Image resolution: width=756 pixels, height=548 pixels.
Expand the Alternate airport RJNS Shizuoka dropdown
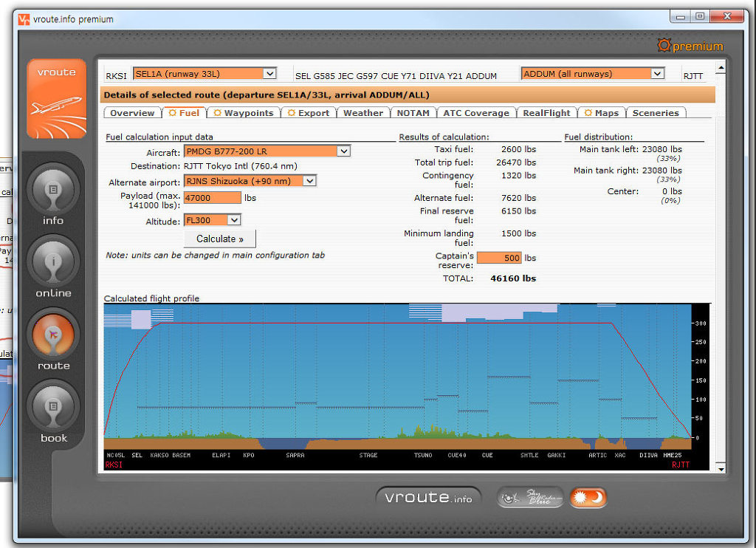click(250, 182)
